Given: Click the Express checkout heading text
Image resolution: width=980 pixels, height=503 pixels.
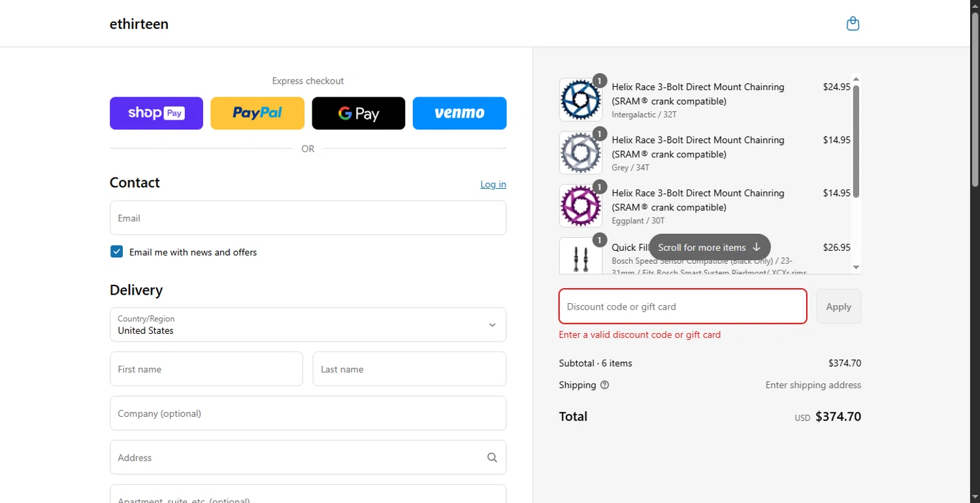Looking at the screenshot, I should coord(308,81).
